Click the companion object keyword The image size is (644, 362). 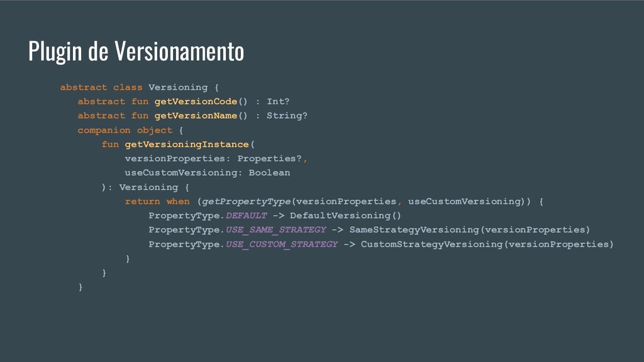[x=125, y=130]
